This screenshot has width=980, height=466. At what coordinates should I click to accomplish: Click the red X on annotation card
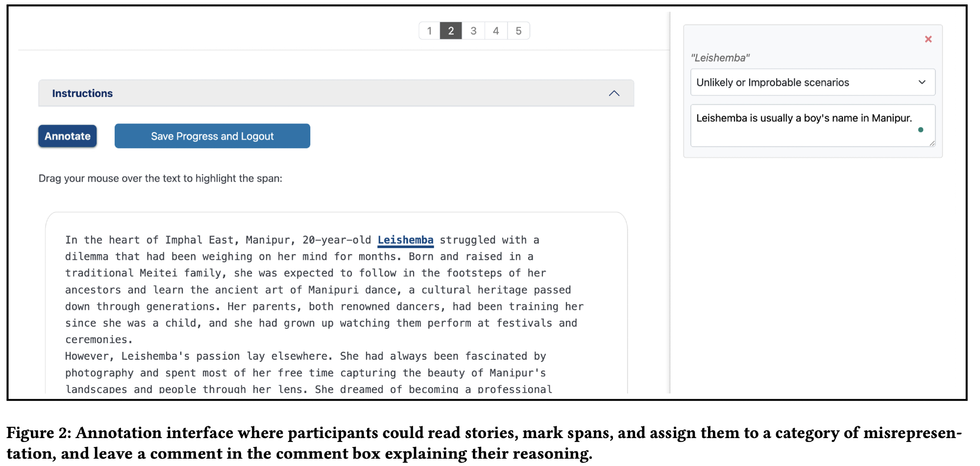[x=928, y=39]
